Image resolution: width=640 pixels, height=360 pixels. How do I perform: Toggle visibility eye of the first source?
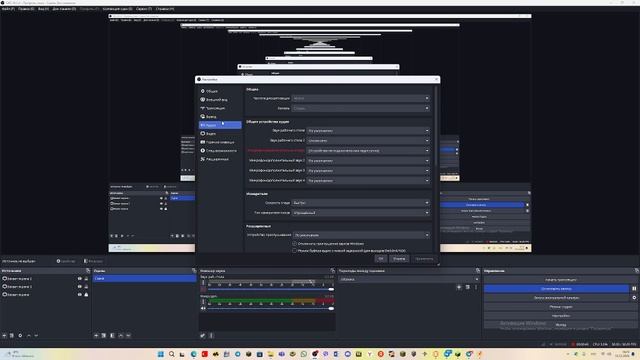pos(80,278)
